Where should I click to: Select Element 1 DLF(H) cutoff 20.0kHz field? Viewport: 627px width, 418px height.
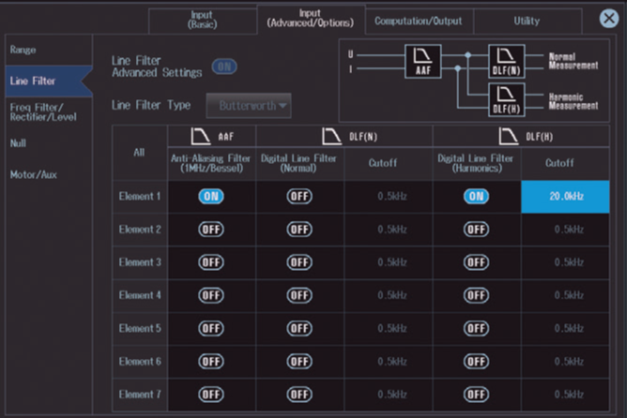coord(565,197)
